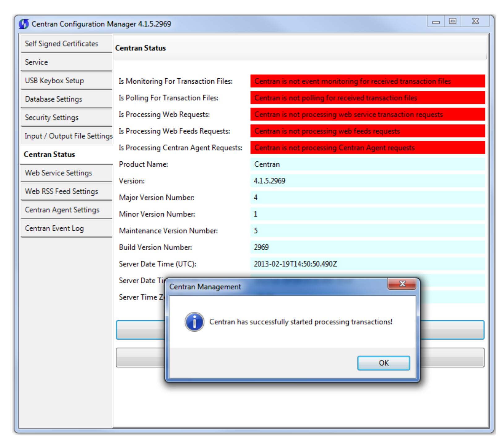Select the Security Settings tab
Screen dimensions: 504x445
(66, 117)
